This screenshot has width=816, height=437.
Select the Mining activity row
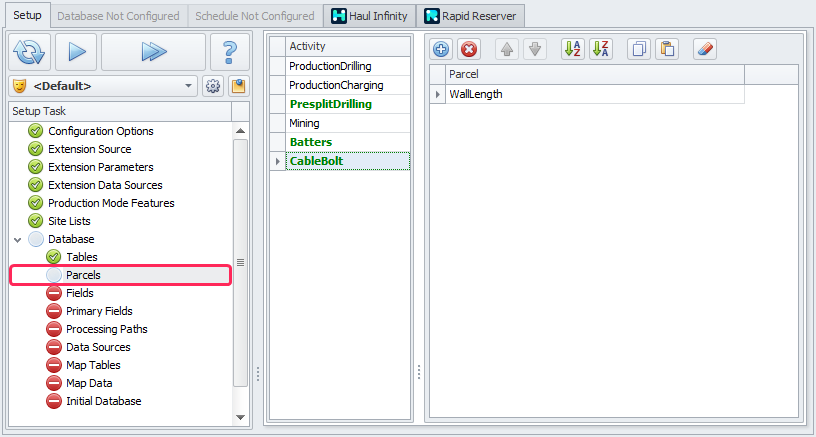348,123
